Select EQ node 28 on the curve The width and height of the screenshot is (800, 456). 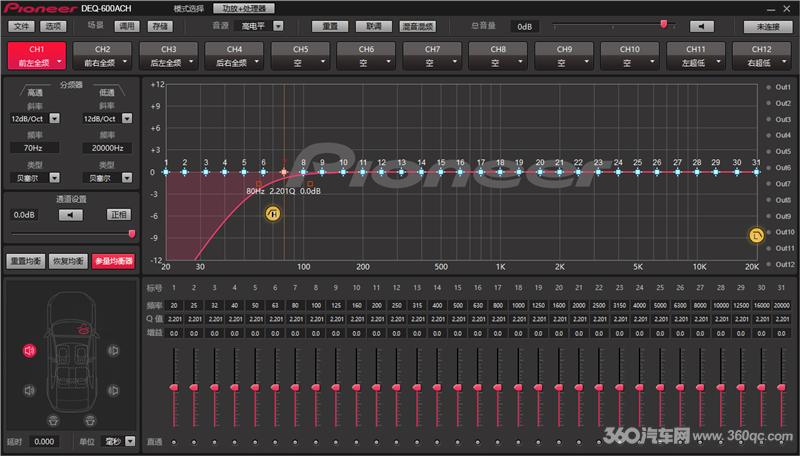[697, 172]
